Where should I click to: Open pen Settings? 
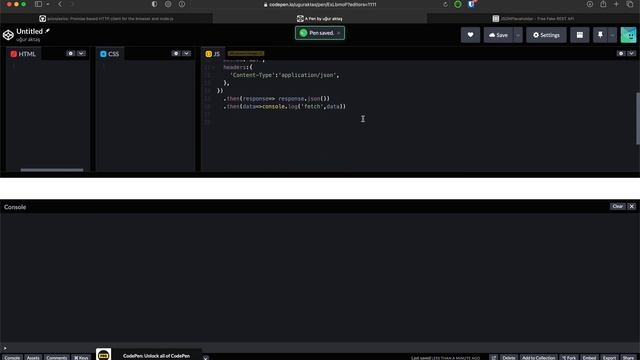coord(546,35)
